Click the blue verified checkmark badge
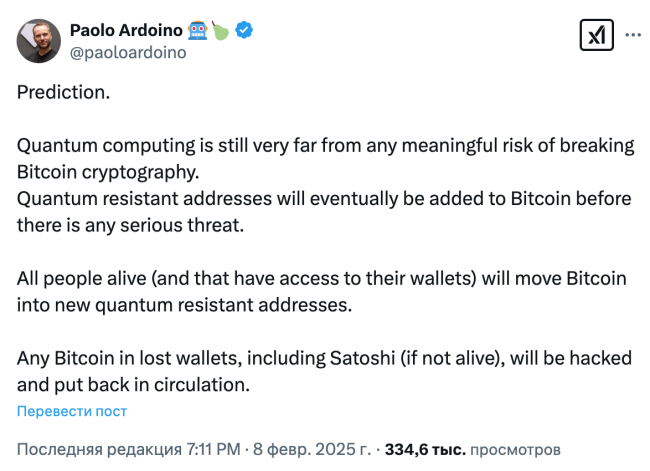 click(244, 30)
